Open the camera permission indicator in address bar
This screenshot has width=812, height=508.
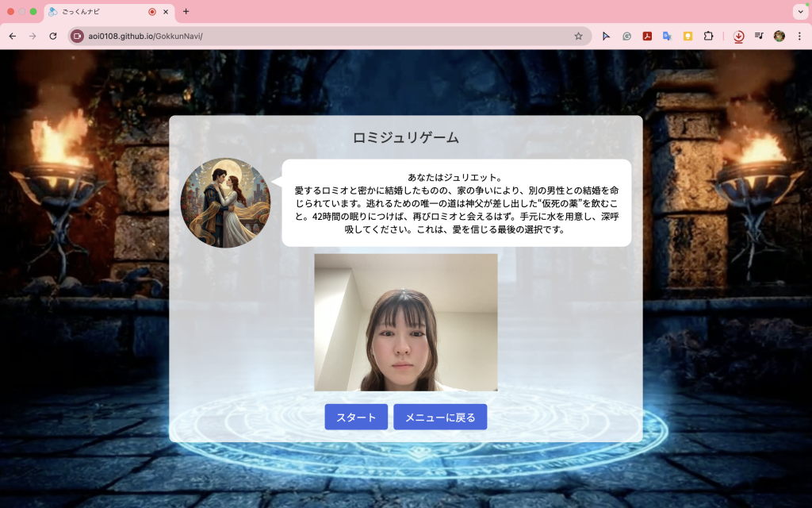78,36
